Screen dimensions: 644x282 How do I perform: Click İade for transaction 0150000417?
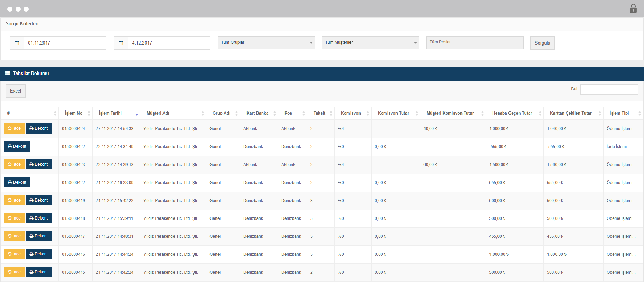[14, 236]
